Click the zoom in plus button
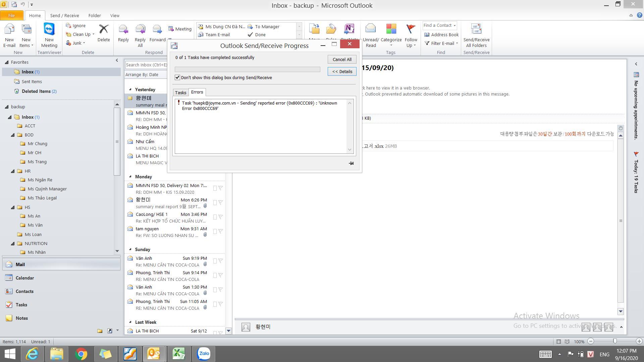Image resolution: width=644 pixels, height=362 pixels. (639, 341)
